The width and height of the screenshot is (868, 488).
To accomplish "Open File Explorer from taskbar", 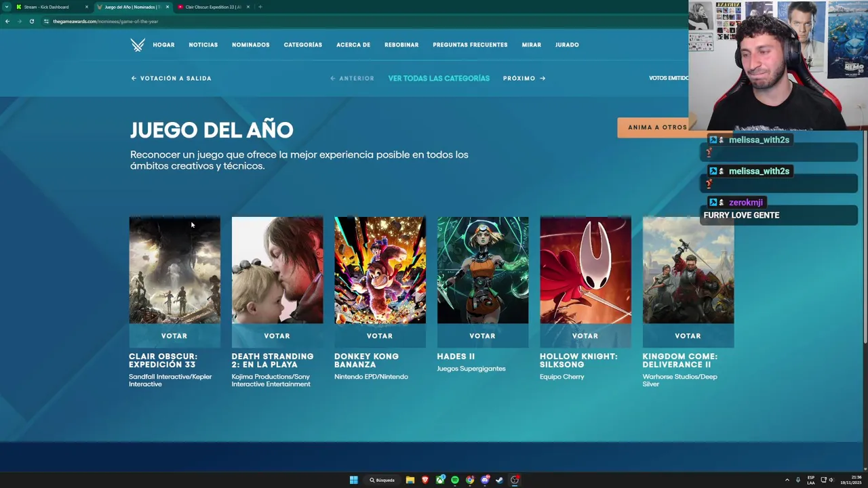I will (410, 480).
